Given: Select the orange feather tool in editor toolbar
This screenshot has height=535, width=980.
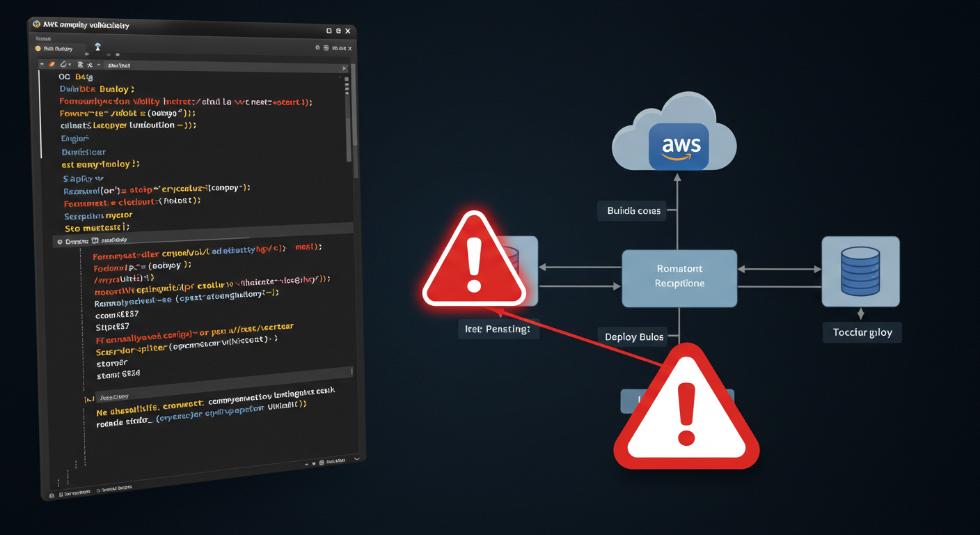Looking at the screenshot, I should coord(52,64).
